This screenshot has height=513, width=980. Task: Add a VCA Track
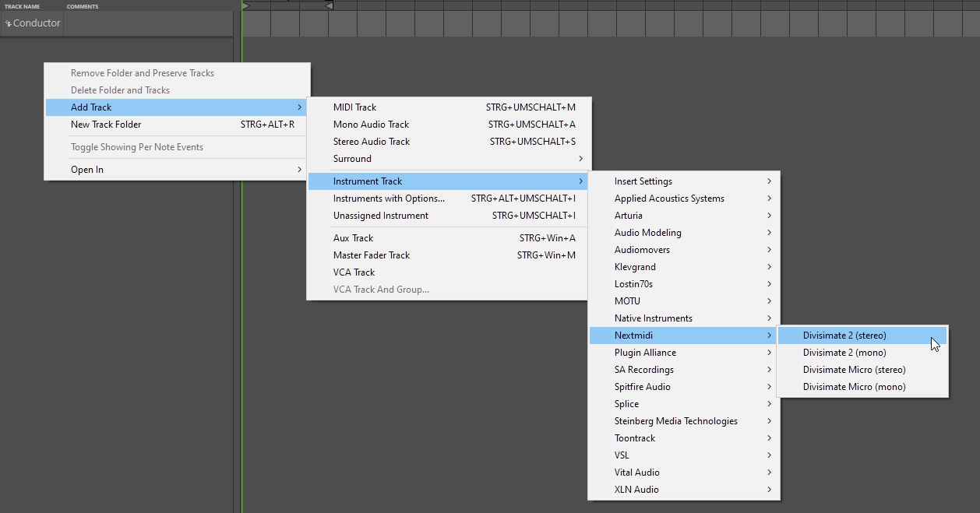449,272
